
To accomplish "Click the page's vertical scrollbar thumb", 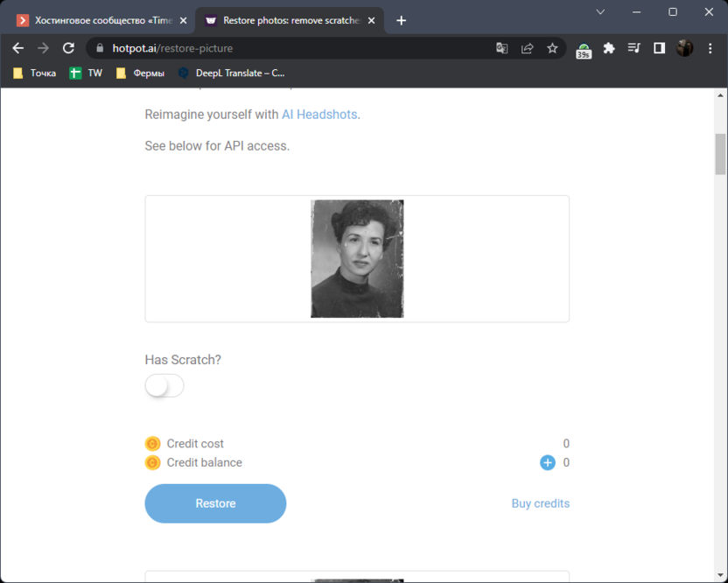I will [720, 154].
